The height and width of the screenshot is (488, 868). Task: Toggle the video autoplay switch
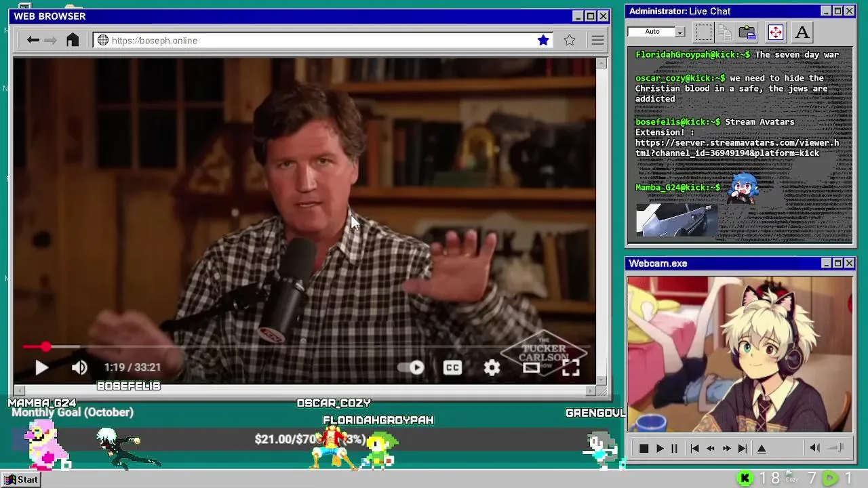pyautogui.click(x=411, y=367)
